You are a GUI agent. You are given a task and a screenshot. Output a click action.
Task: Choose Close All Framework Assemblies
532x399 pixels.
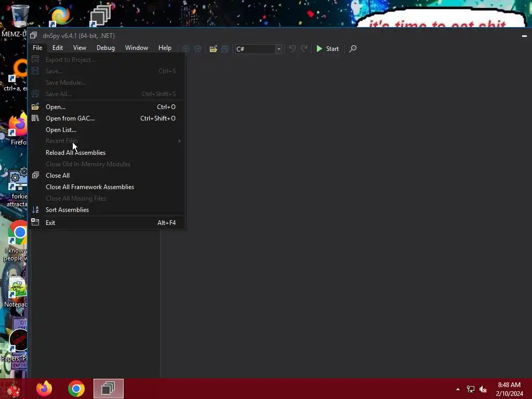tap(107, 187)
